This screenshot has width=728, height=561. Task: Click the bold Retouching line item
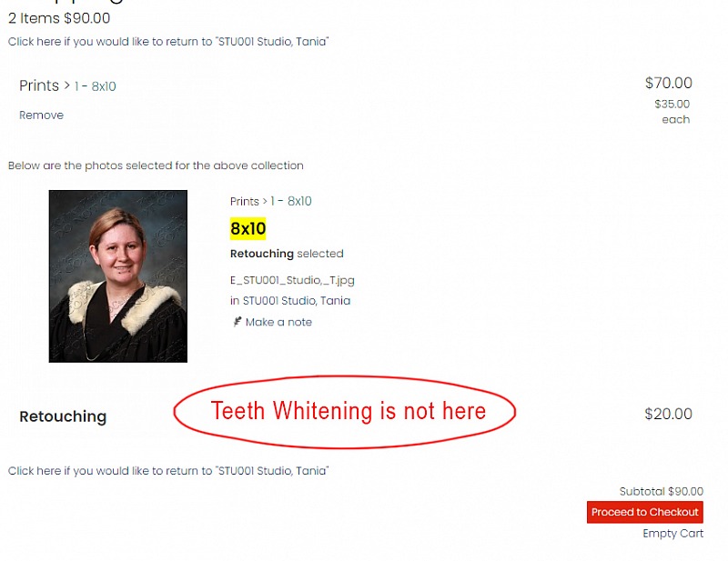pos(63,416)
